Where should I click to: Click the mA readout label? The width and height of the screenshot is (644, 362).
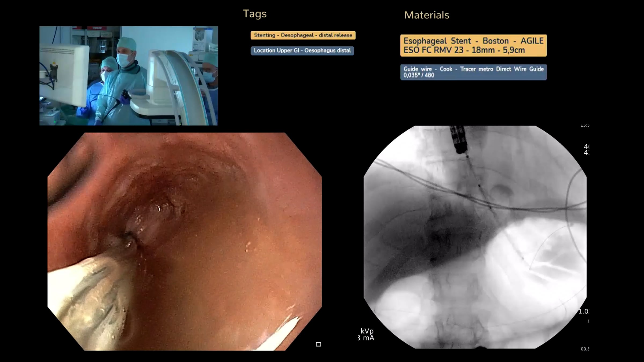click(368, 338)
